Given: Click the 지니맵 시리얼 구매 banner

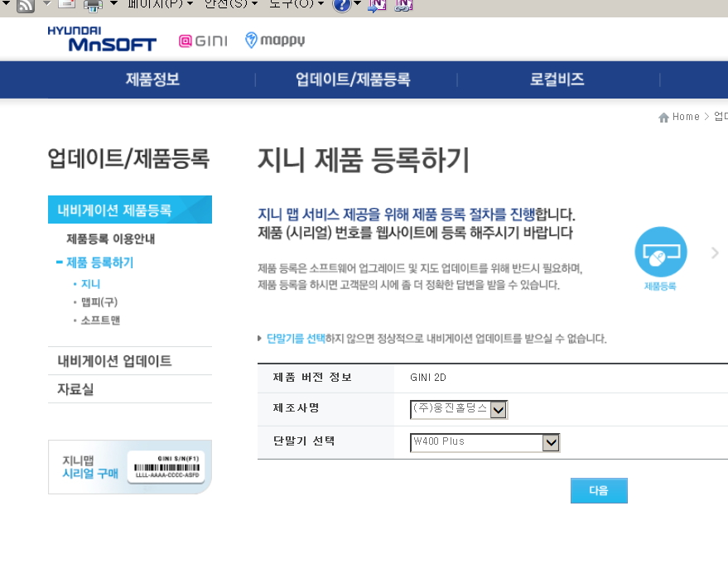Looking at the screenshot, I should (130, 467).
